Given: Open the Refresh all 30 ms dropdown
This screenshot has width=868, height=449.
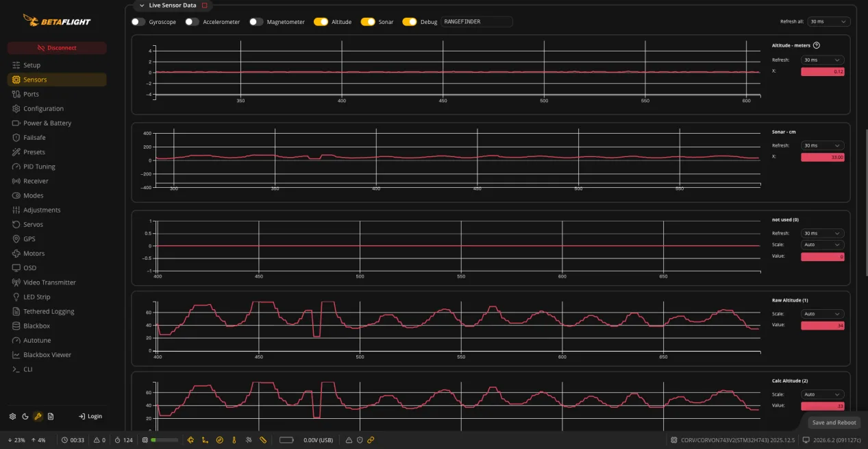Looking at the screenshot, I should click(x=829, y=22).
